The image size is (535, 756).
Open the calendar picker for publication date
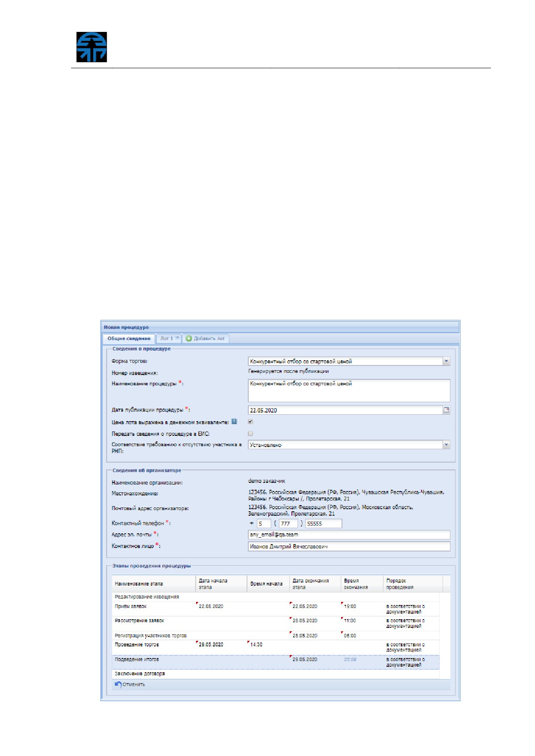coord(446,410)
